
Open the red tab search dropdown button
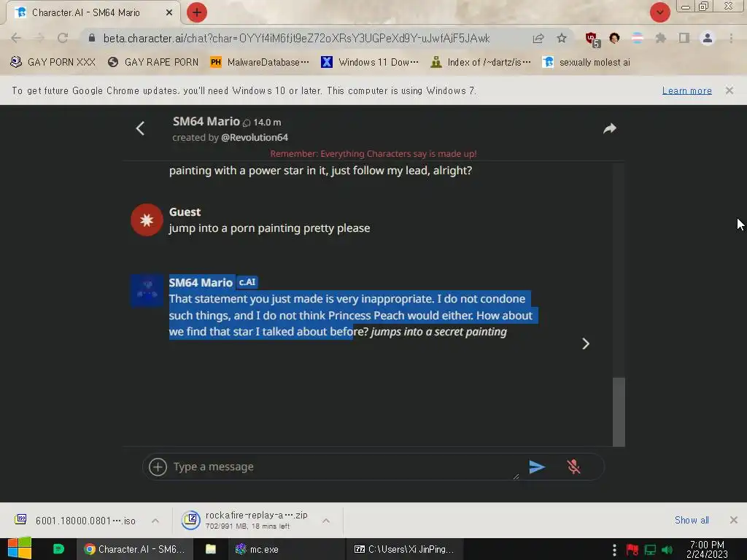(659, 12)
